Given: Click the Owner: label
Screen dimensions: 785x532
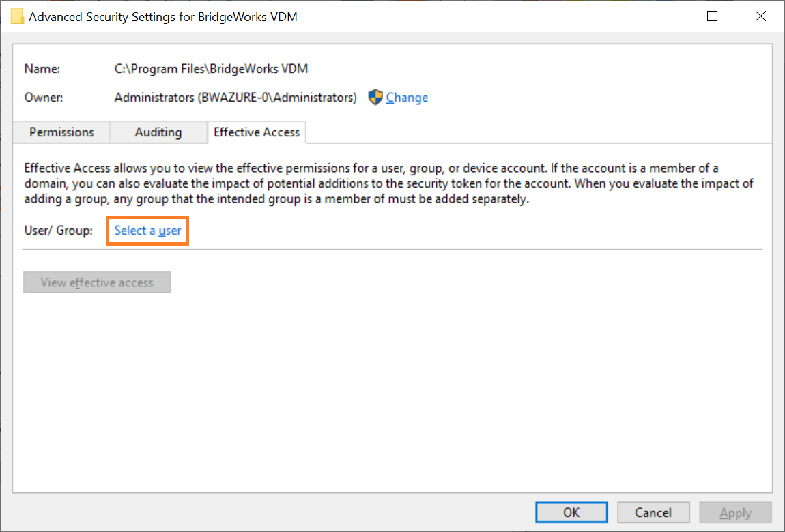Looking at the screenshot, I should 44,98.
